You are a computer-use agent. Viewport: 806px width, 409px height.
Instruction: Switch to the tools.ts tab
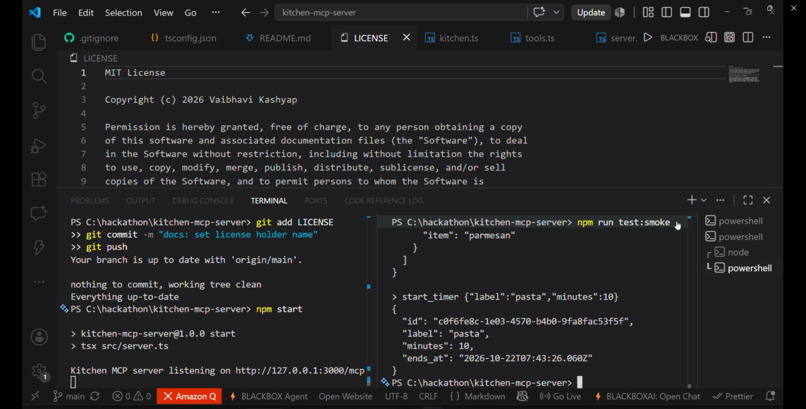click(x=533, y=38)
